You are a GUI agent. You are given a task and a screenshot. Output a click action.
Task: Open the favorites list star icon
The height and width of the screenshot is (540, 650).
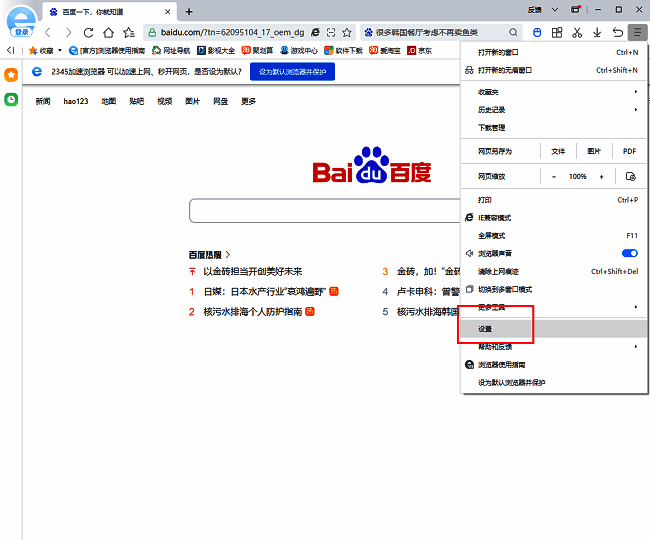click(129, 32)
